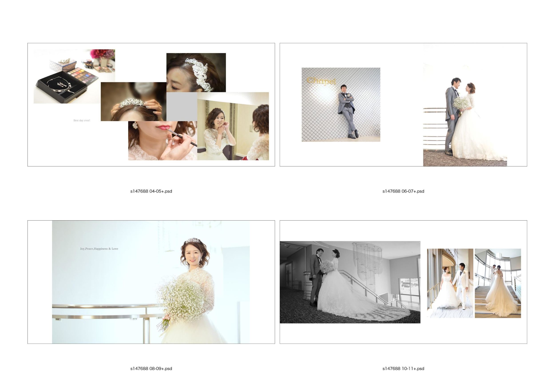The image size is (555, 392).
Task: Click the empty gray placeholder rectangle
Action: tap(182, 106)
